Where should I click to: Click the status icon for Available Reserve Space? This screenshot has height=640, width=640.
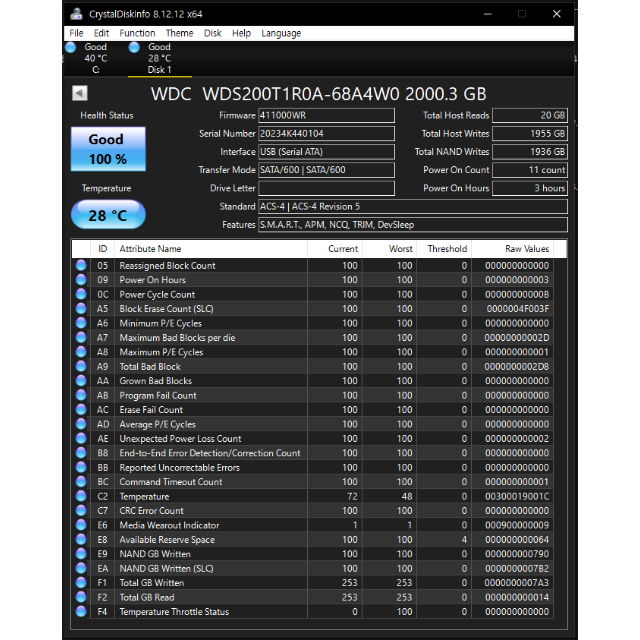(81, 539)
